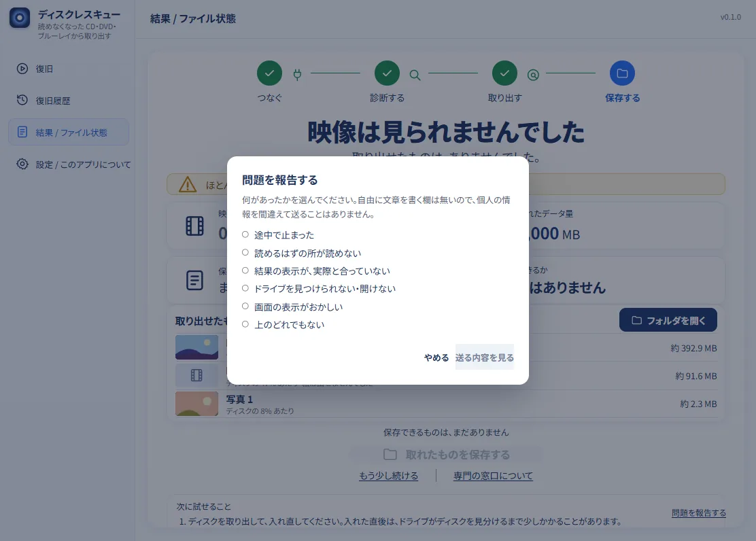756x541 pixels.
Task: Click the ディスクの 8% あたり caption
Action: click(260, 411)
